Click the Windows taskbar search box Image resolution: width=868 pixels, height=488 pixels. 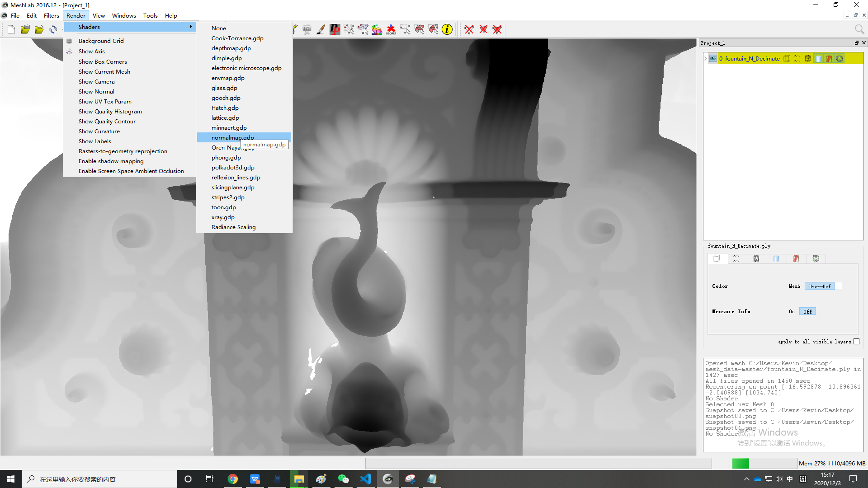[x=99, y=479]
